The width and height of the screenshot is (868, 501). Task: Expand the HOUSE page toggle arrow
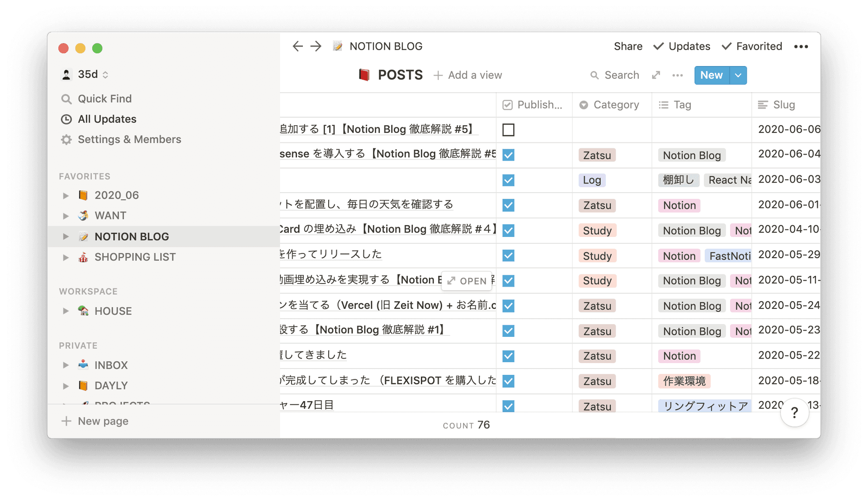pyautogui.click(x=66, y=311)
